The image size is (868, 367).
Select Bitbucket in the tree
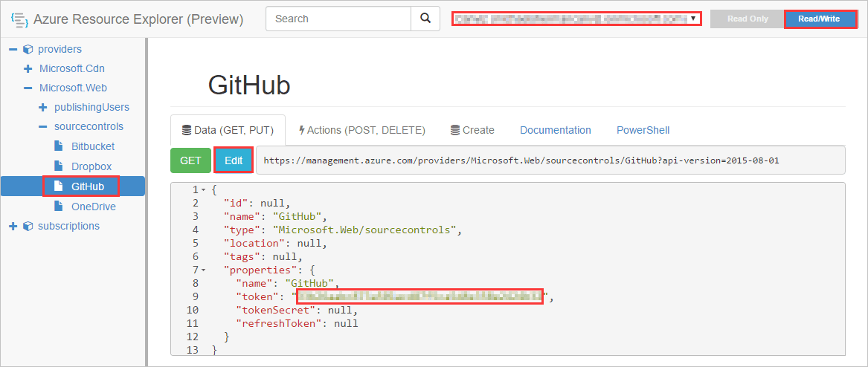[x=93, y=147]
